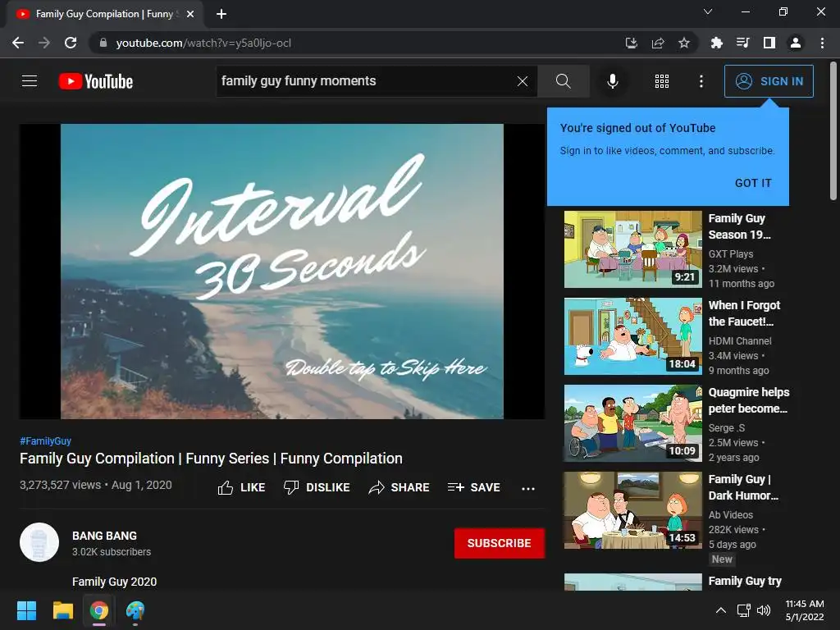
Task: Click the video player to pause
Action: tap(282, 271)
